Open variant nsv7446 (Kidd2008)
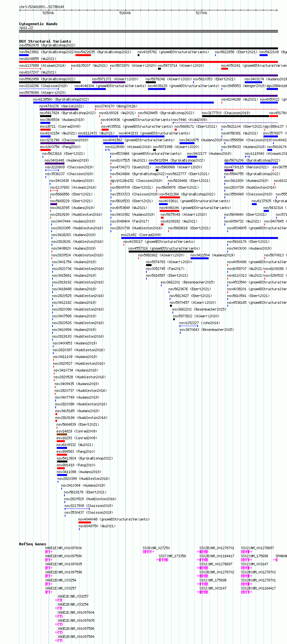This screenshot has width=287, height=644. (190, 120)
